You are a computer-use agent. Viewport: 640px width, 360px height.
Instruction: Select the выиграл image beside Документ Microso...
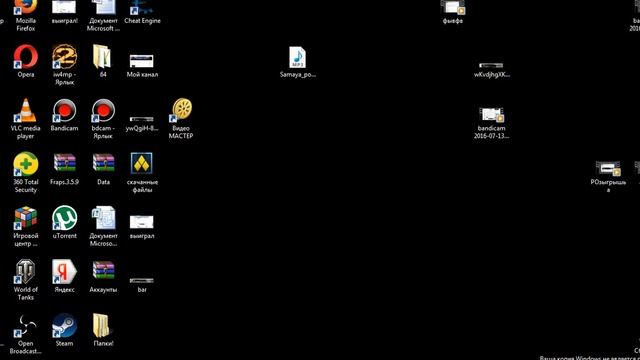pyautogui.click(x=142, y=227)
